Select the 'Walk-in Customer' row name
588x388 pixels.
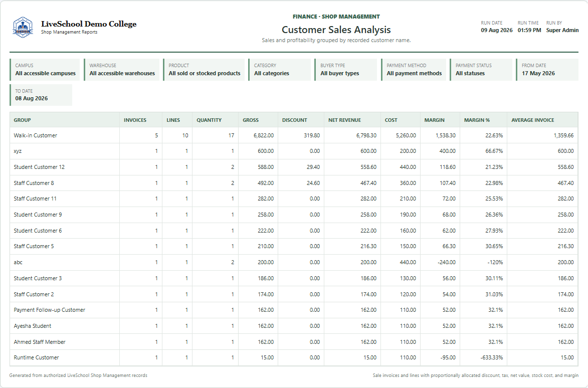point(35,136)
